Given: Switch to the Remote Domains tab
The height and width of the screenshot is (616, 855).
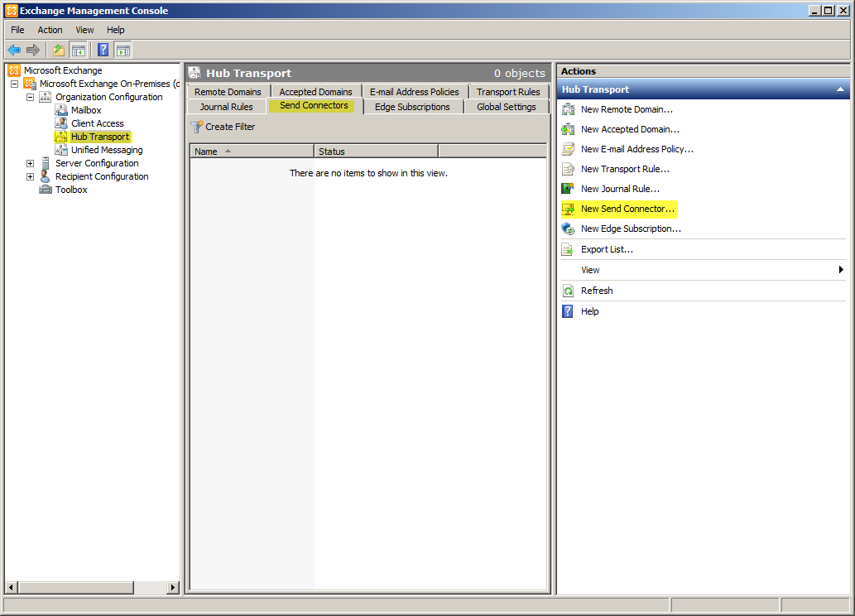Looking at the screenshot, I should [228, 92].
